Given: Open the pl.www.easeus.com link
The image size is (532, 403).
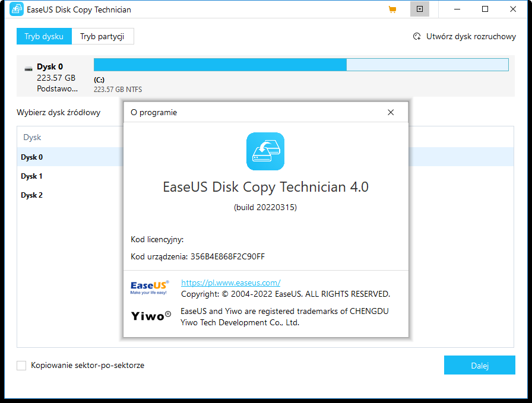Looking at the screenshot, I should 231,283.
